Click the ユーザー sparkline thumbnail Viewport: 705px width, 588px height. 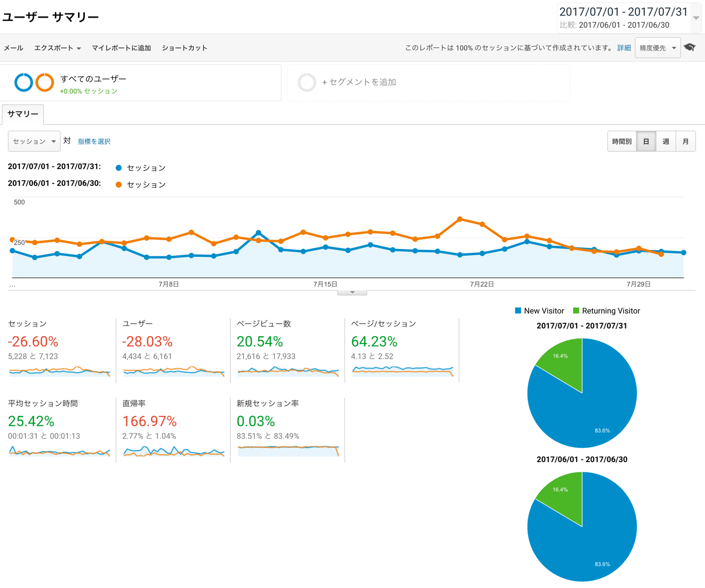174,371
